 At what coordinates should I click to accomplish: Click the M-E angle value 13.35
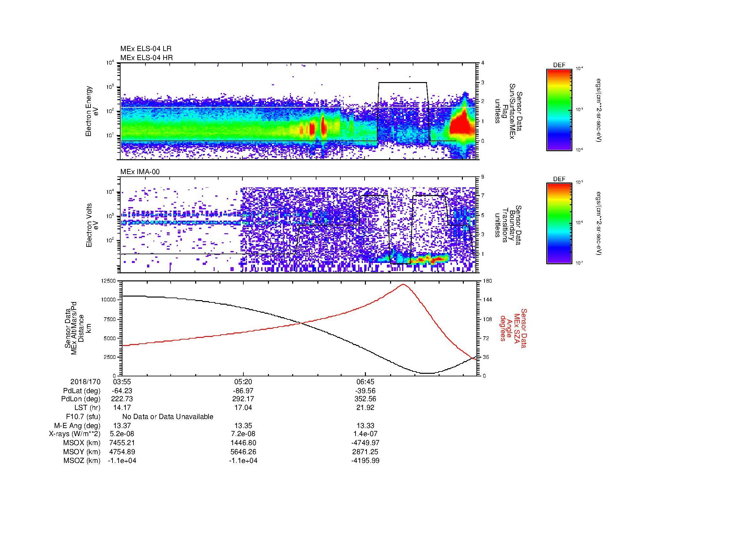tap(243, 426)
